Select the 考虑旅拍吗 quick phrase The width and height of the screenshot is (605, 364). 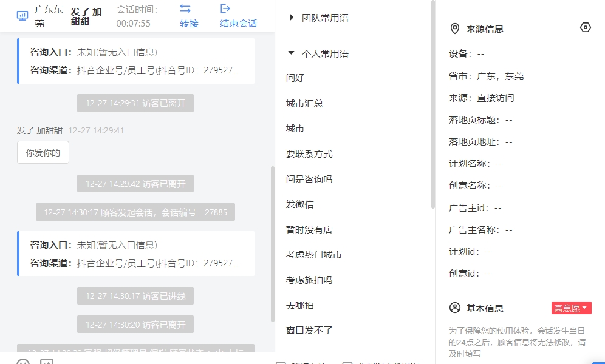(x=309, y=280)
